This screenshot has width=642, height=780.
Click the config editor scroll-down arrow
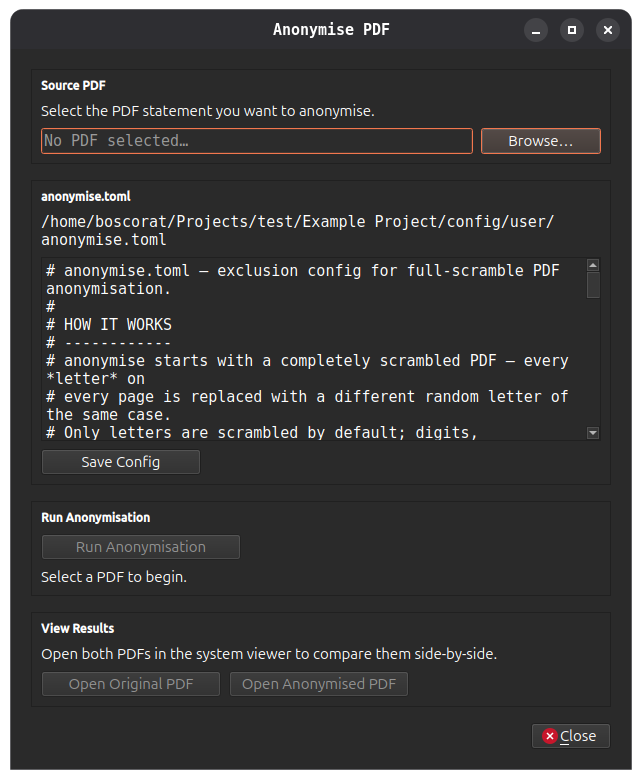tap(593, 433)
